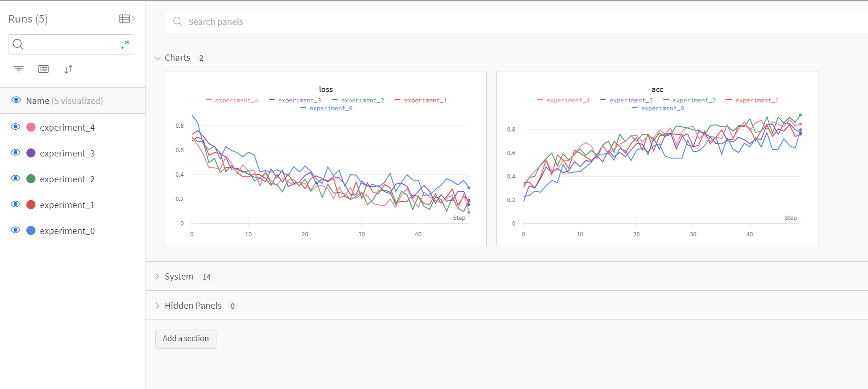Change experiment_1 red color dot
868x389 pixels.
(x=31, y=205)
